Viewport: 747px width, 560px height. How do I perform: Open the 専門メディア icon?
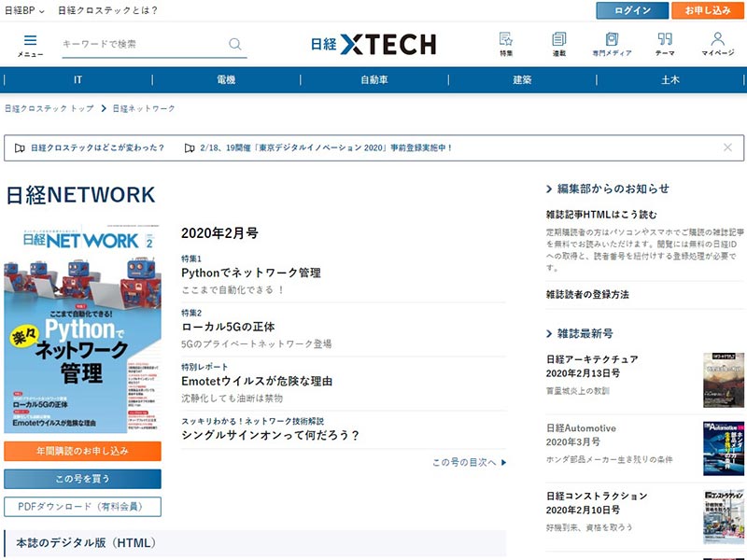pyautogui.click(x=612, y=44)
